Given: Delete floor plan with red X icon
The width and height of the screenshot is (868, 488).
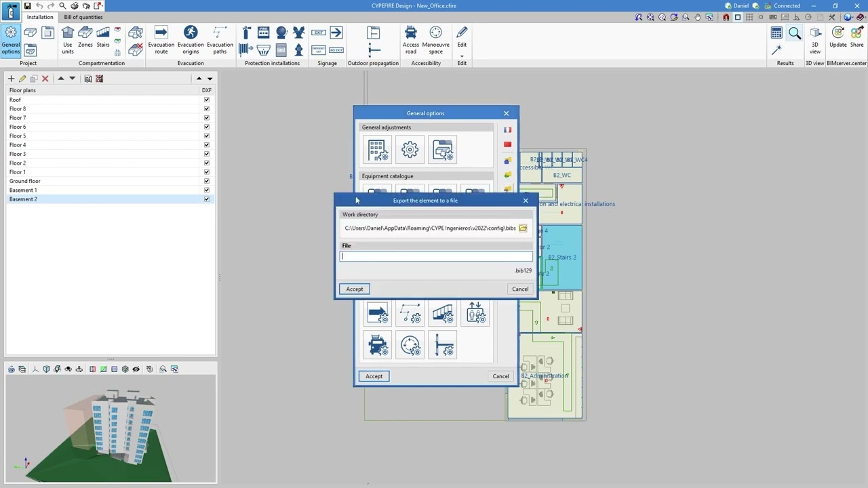Looking at the screenshot, I should (45, 79).
